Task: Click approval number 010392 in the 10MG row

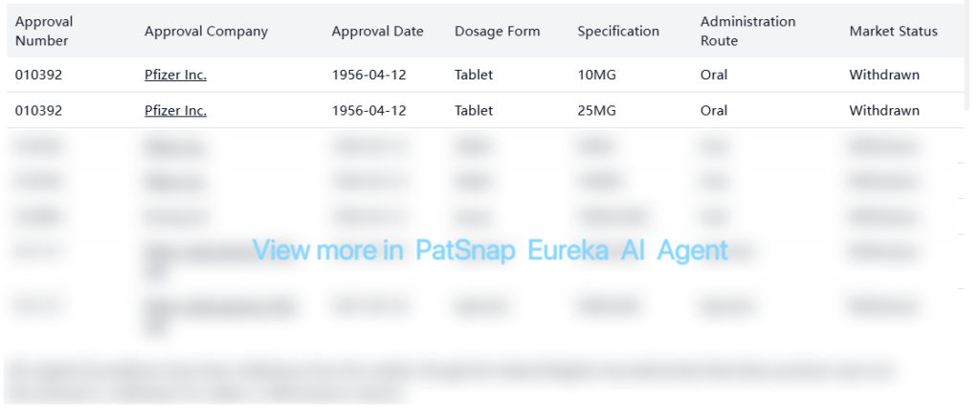Action: [x=38, y=75]
